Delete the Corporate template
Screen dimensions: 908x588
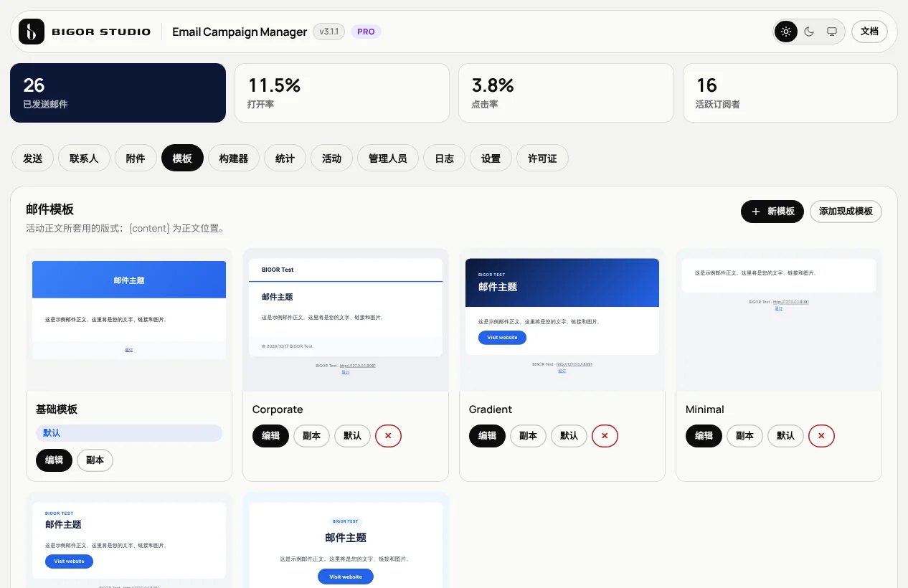[388, 436]
